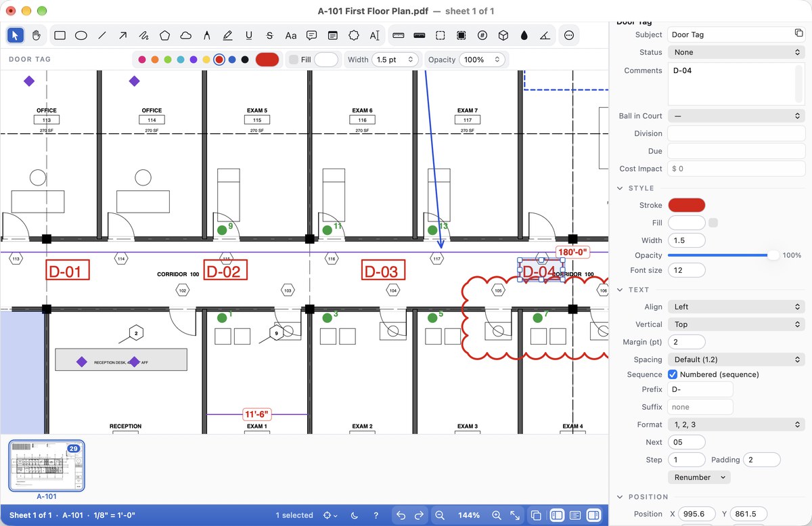Click the 144% zoom level
This screenshot has width=812, height=526.
pyautogui.click(x=468, y=515)
